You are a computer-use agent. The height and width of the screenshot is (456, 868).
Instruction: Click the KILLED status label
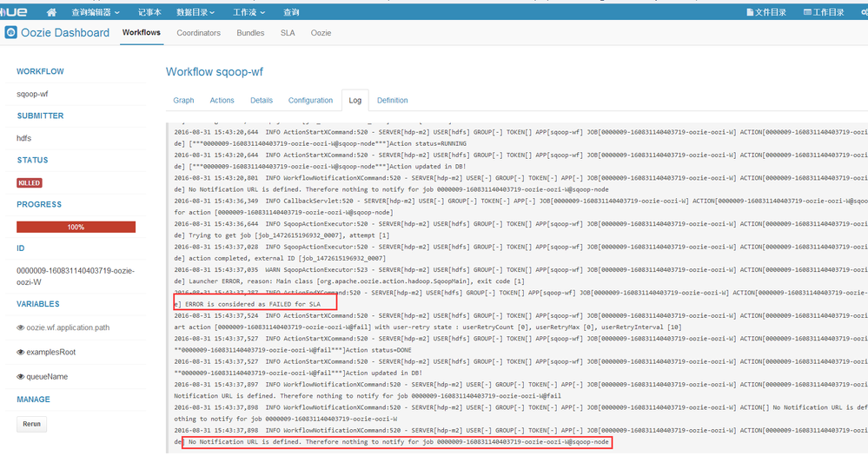coord(30,182)
